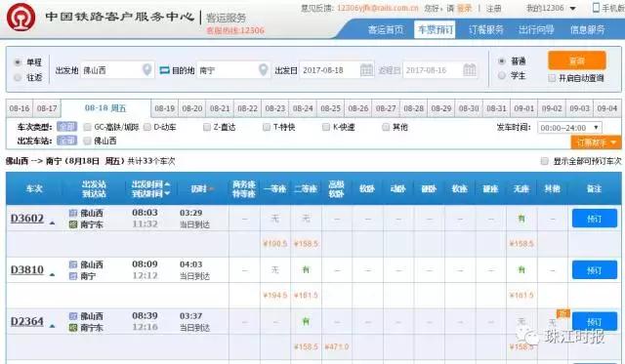Click the mobile phone icon at top right

point(596,8)
